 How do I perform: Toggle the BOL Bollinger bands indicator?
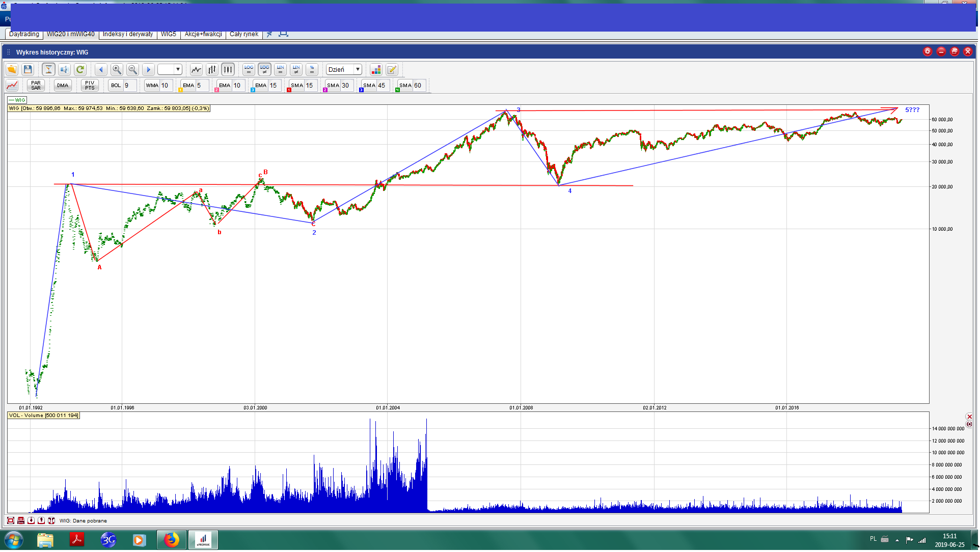click(116, 86)
